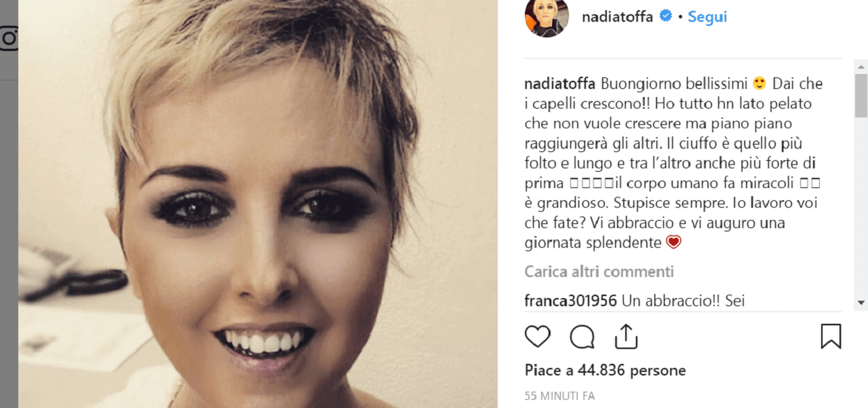The width and height of the screenshot is (868, 408).
Task: View likes via Piace a 44.836 persone
Action: 606,371
